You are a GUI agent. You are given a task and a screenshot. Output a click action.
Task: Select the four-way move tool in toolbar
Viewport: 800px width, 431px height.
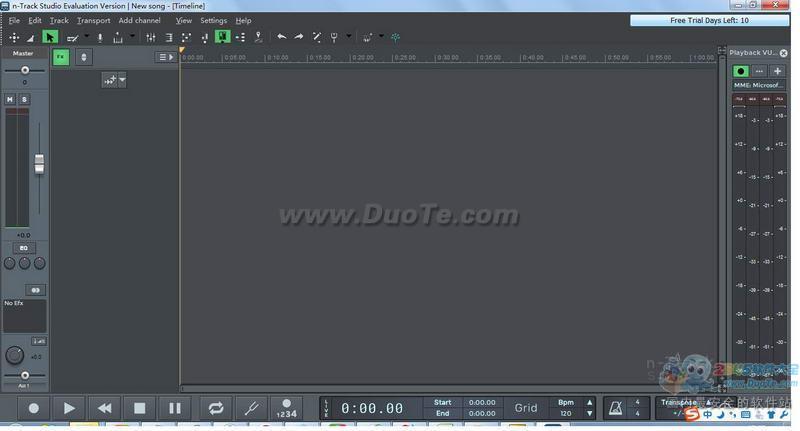[14, 37]
